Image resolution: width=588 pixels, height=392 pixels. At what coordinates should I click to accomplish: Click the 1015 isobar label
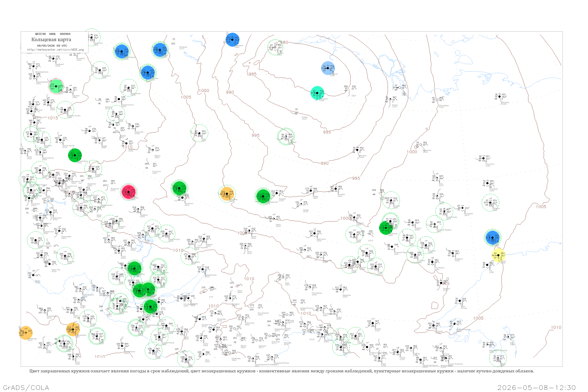tap(53, 118)
